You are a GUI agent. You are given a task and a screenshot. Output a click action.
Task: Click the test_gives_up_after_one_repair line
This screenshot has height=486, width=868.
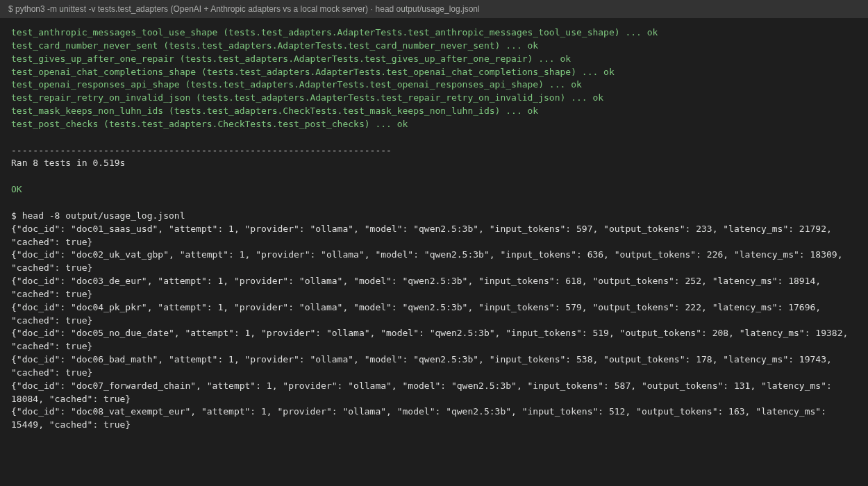(x=291, y=59)
